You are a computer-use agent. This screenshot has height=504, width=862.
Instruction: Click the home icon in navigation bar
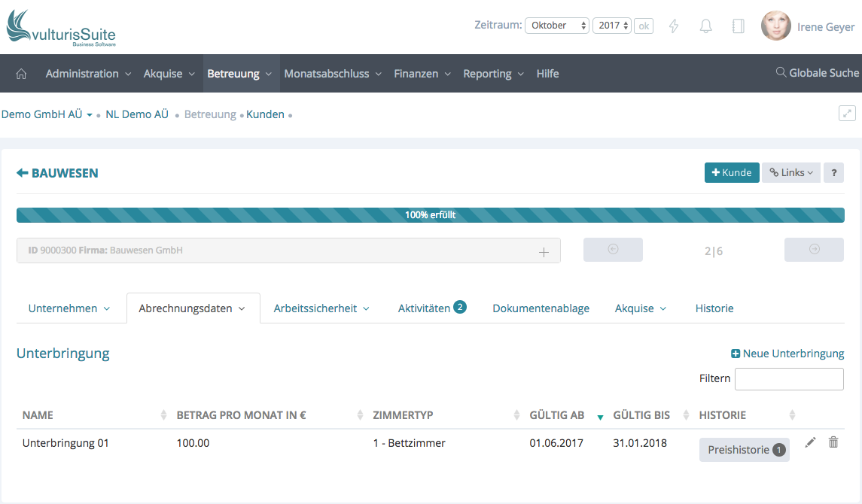tap(21, 74)
